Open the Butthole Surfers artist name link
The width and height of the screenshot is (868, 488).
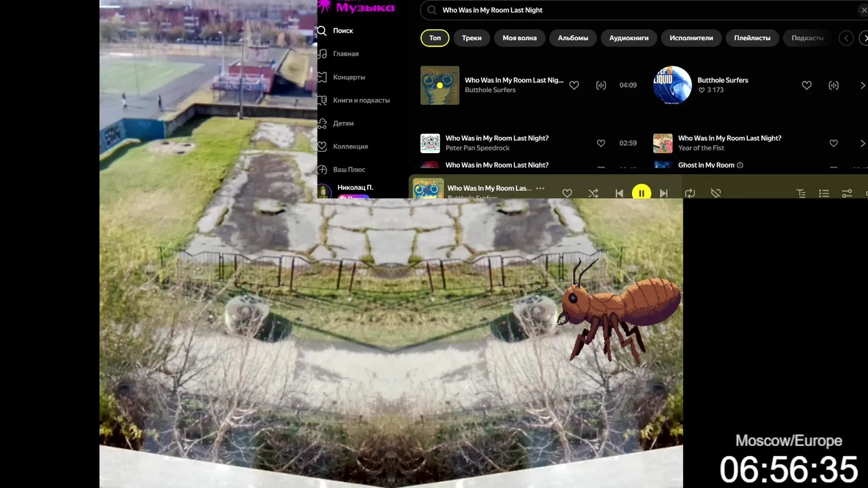click(723, 80)
